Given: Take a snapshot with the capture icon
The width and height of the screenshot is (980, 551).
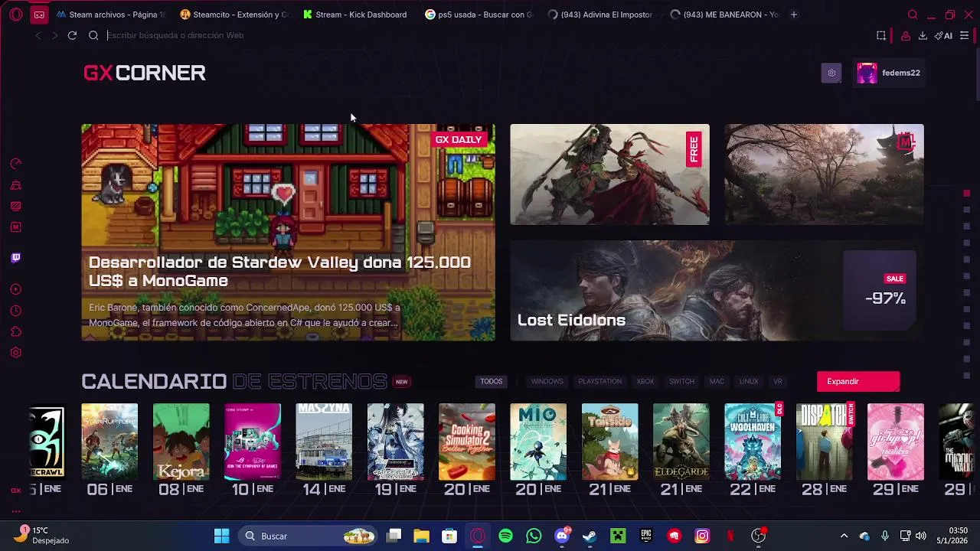Looking at the screenshot, I should click(x=881, y=35).
